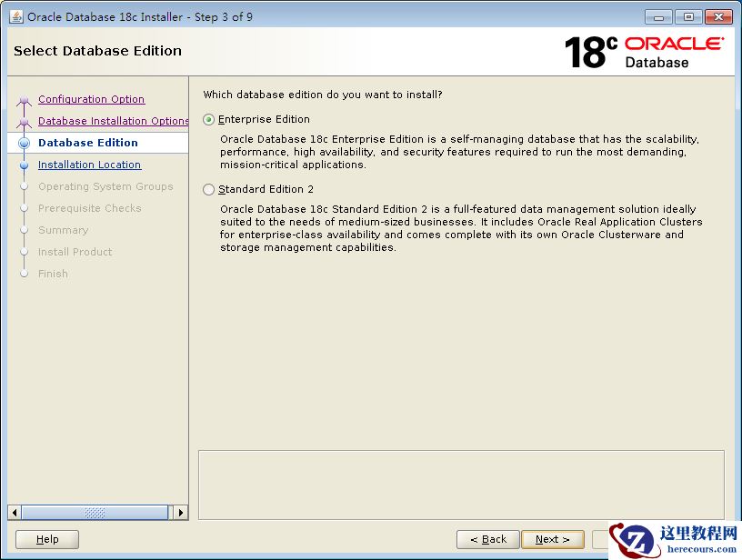Click the Java installer icon in title bar
The height and width of the screenshot is (560, 742).
point(16,16)
